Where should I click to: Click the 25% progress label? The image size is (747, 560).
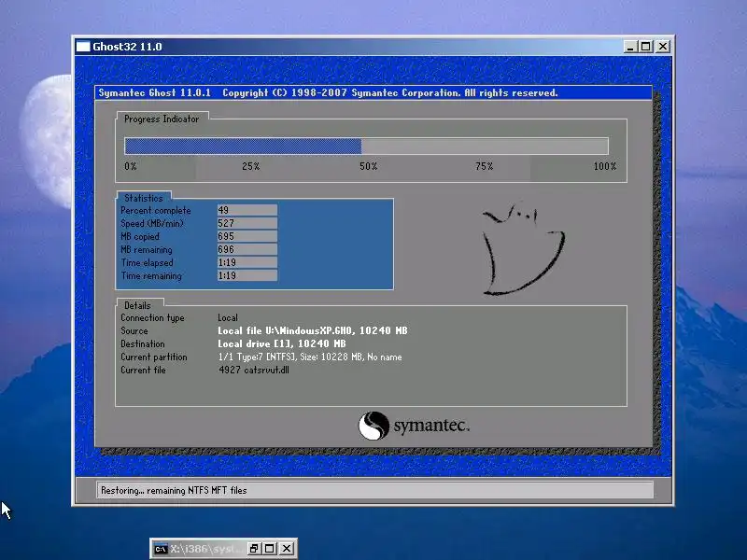pyautogui.click(x=250, y=166)
